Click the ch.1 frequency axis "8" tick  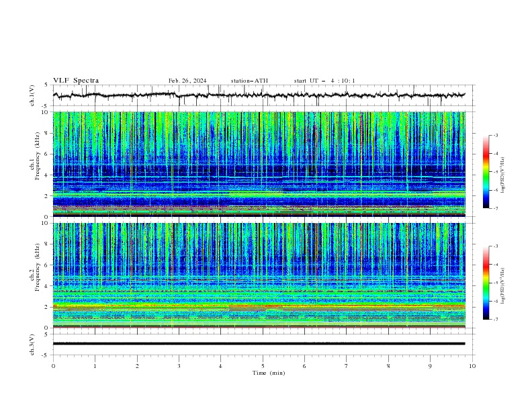coord(47,133)
